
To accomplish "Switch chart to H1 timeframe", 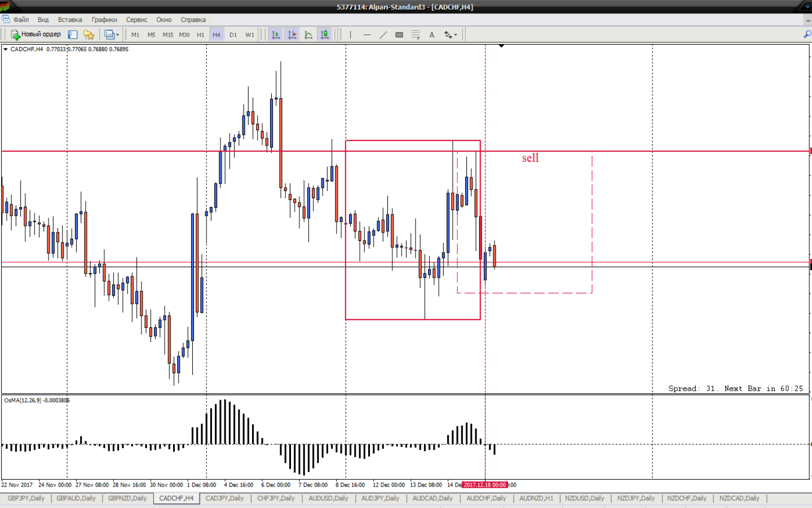I will 201,35.
